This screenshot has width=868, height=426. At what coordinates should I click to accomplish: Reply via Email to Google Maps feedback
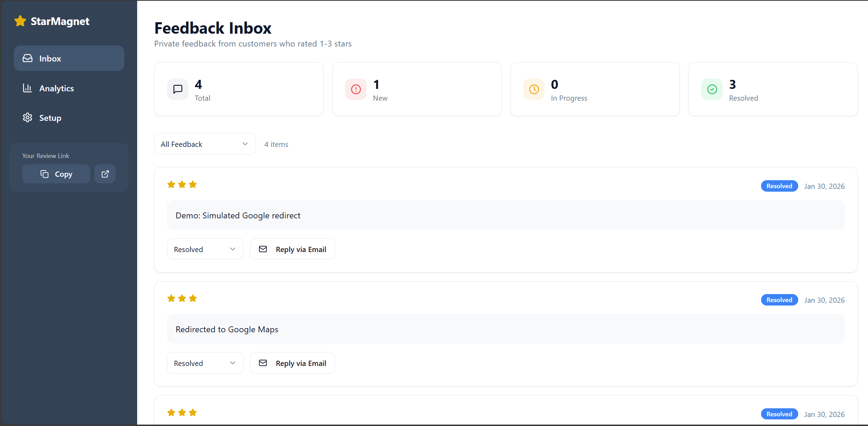coord(292,363)
